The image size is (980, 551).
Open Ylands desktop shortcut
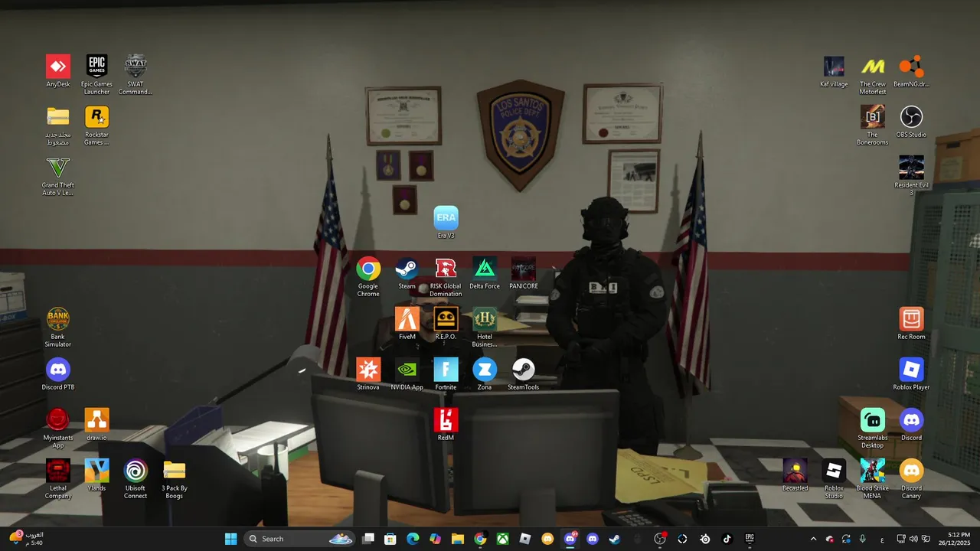point(96,475)
